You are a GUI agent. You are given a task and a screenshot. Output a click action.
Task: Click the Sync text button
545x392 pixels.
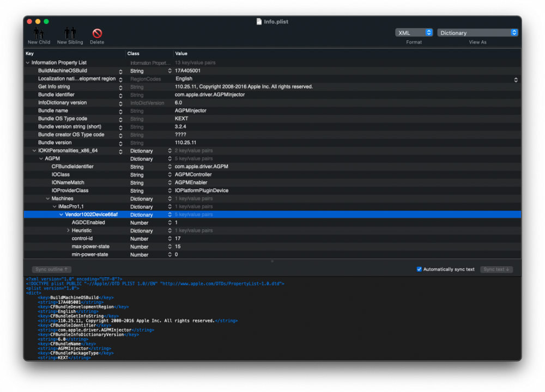point(496,269)
